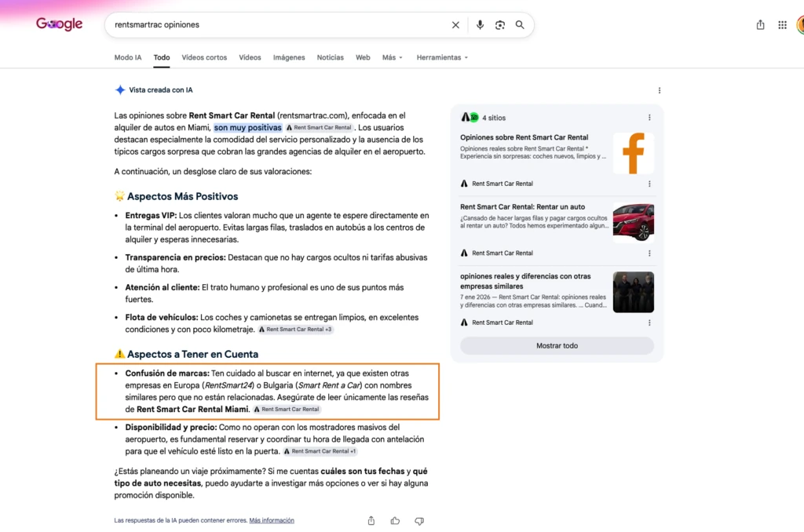804x532 pixels.
Task: Open the 'Rent Smart Car Rental +3' source chip
Action: (295, 330)
